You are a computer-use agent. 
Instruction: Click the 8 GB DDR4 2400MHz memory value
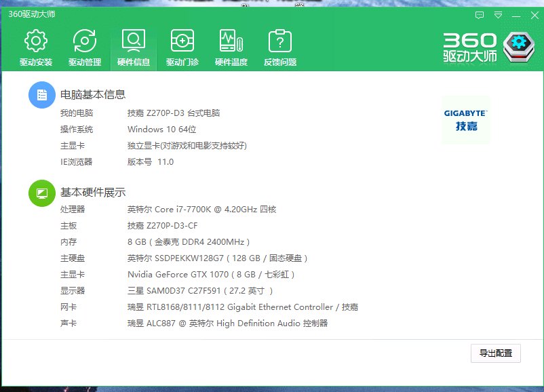(189, 242)
